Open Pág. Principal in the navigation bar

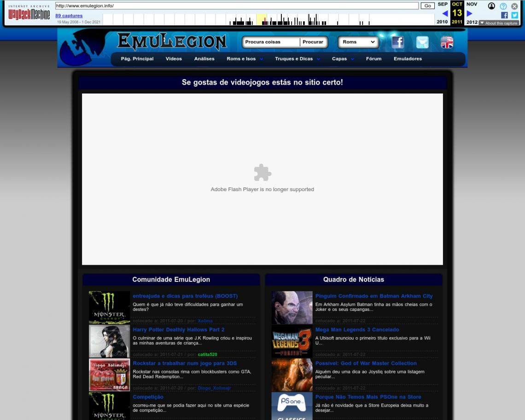pyautogui.click(x=137, y=58)
